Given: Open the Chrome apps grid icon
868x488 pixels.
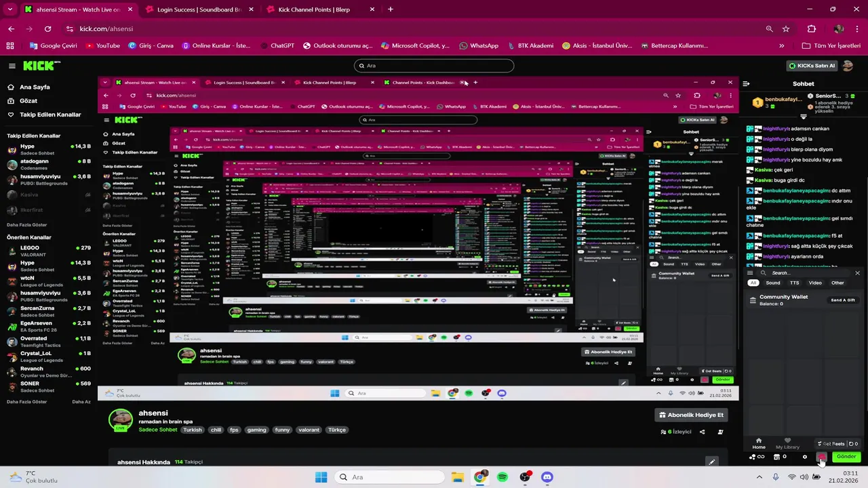Looking at the screenshot, I should [x=9, y=45].
